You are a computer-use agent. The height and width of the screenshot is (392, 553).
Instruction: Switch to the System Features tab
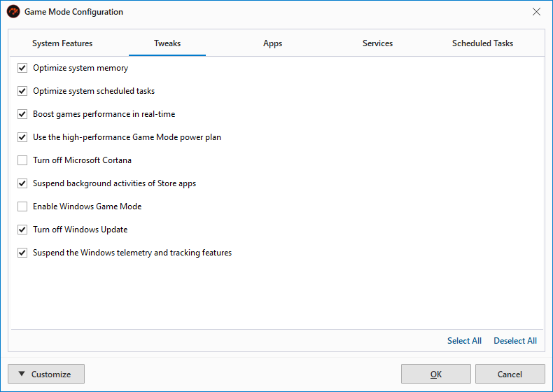click(62, 43)
